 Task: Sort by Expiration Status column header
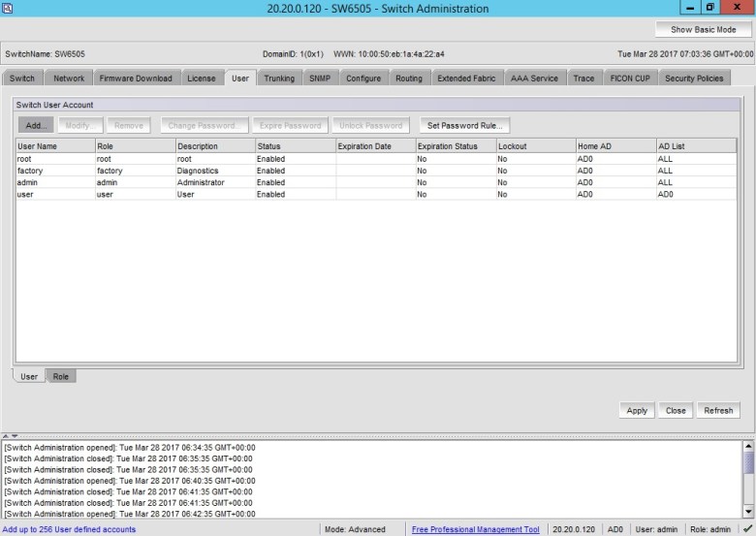(x=454, y=146)
